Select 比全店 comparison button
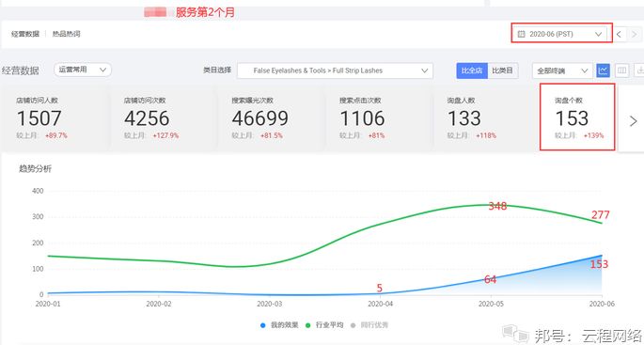The image size is (644, 345). (472, 71)
